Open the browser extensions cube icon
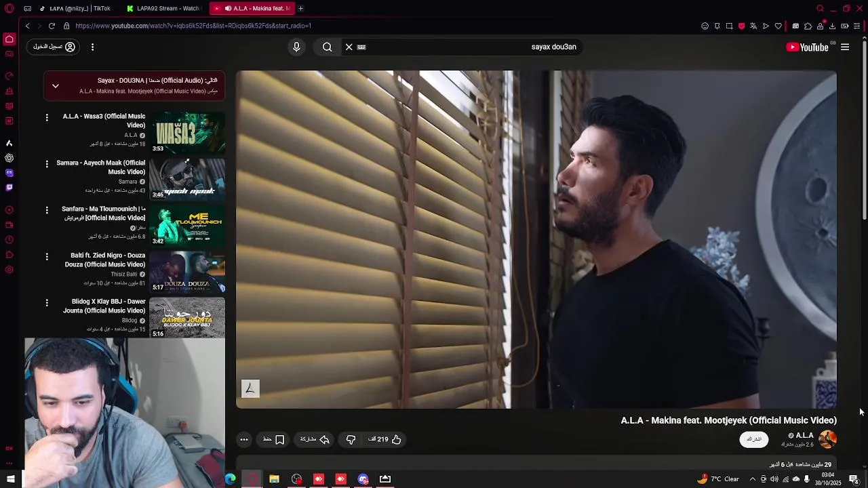This screenshot has height=488, width=868. pos(808,26)
